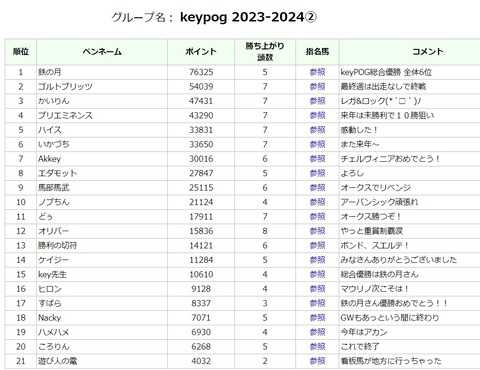This screenshot has height=370, width=480.
Task: Click comment オークスでリベンジ
Action: pyautogui.click(x=376, y=187)
